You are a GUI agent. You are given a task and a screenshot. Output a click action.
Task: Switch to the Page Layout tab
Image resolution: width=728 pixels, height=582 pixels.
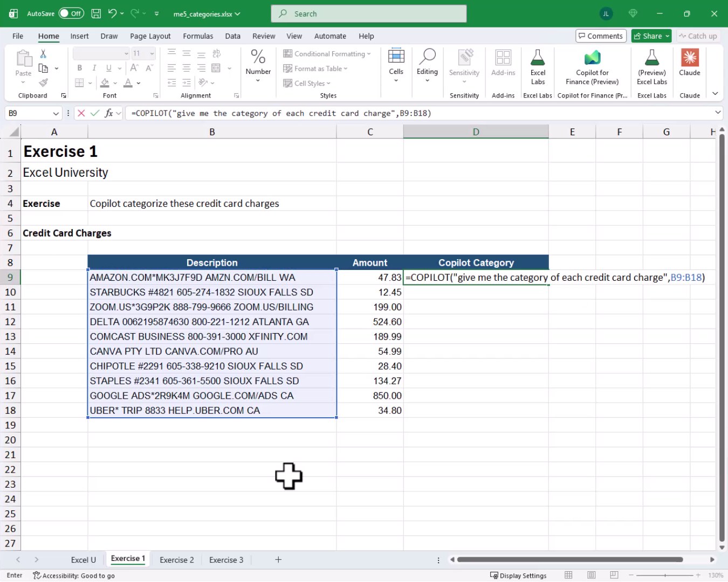(x=150, y=36)
